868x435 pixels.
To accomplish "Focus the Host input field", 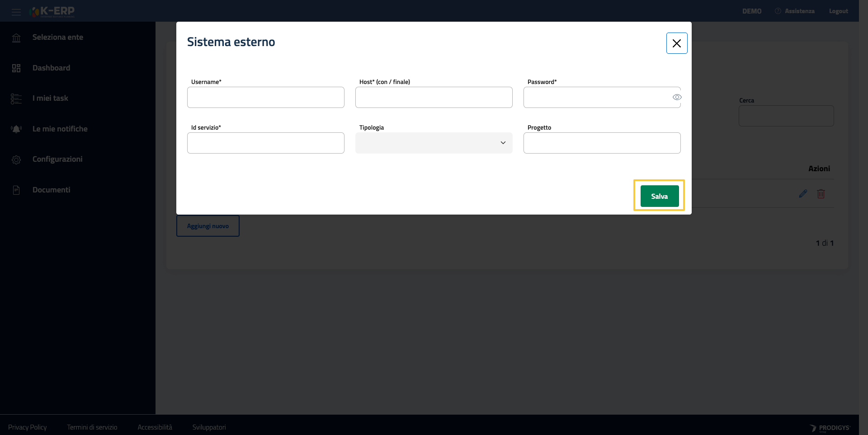I will coord(434,98).
